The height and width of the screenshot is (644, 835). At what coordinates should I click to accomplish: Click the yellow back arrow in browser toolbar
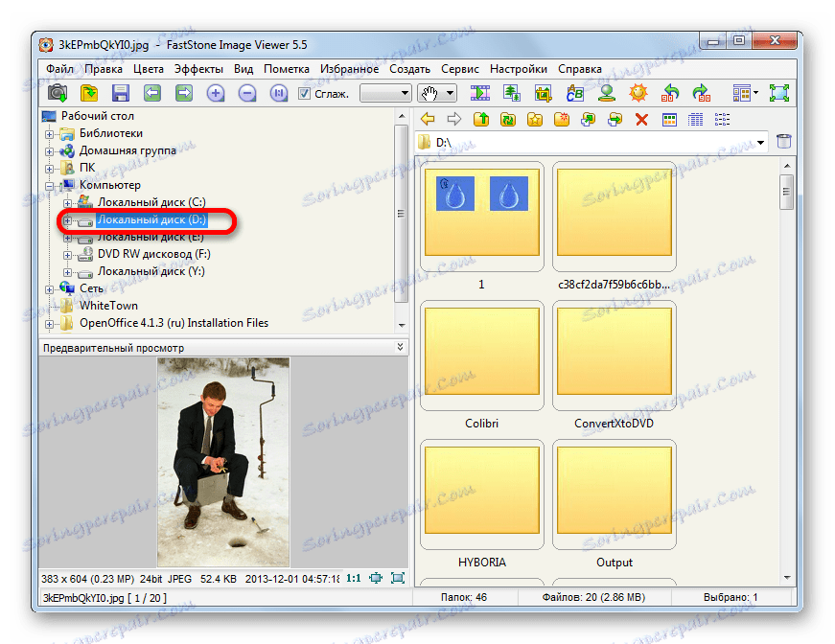(x=428, y=119)
